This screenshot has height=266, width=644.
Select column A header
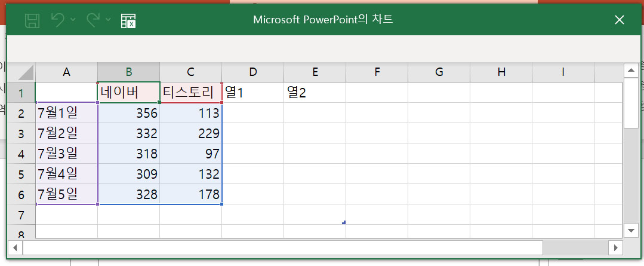(x=66, y=72)
